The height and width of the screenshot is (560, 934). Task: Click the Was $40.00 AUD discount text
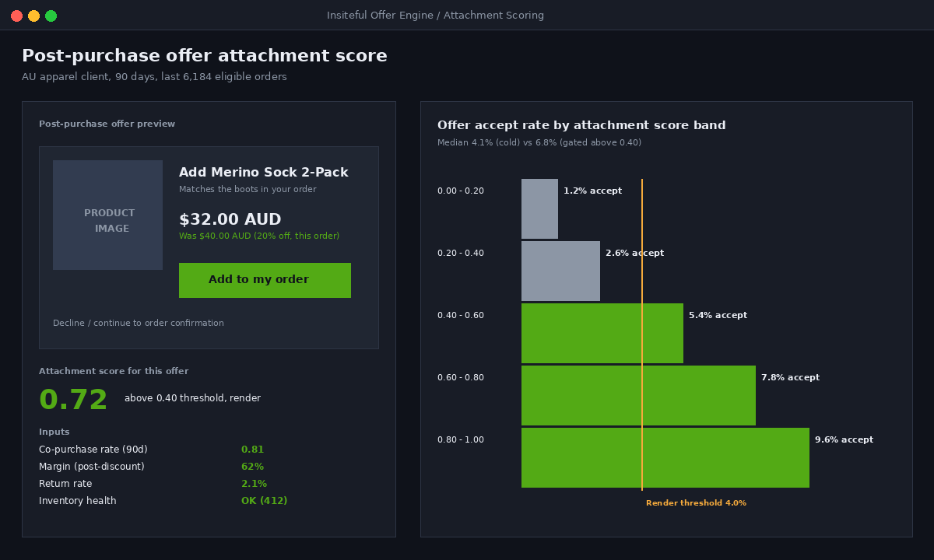tap(259, 236)
